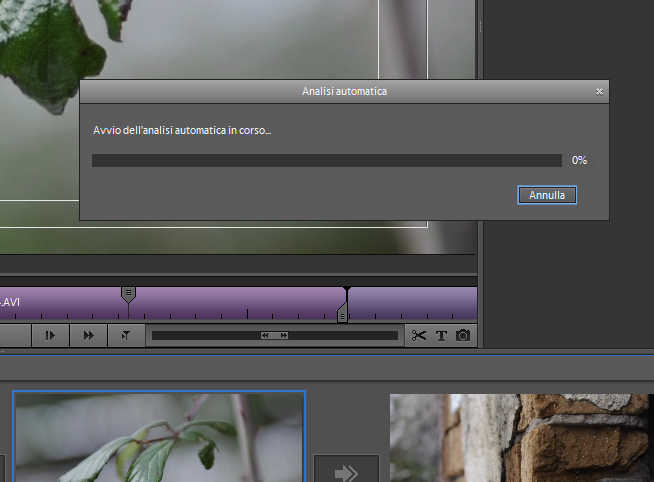Select the text title tool
654x482 pixels.
click(x=441, y=336)
